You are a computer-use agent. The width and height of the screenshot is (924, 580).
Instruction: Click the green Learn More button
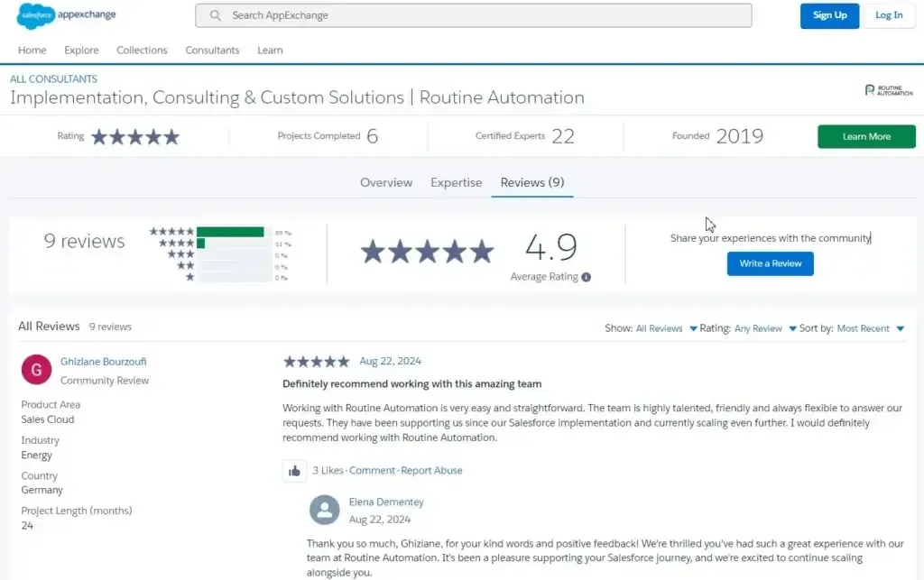point(866,136)
